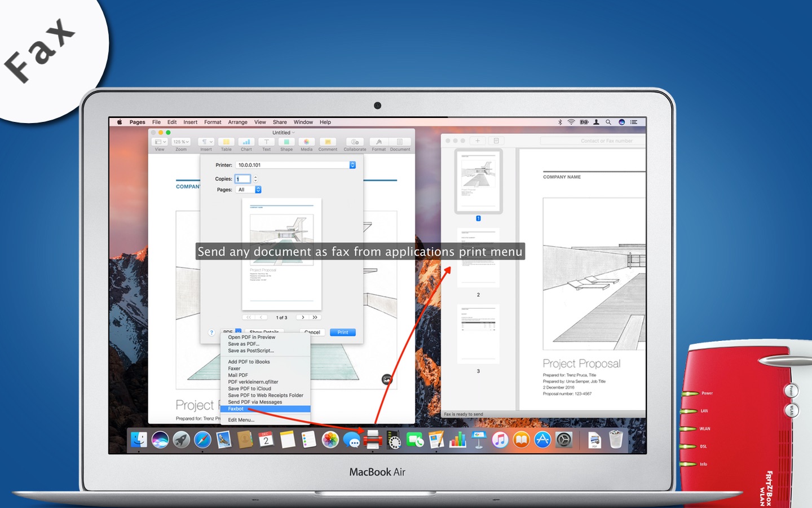Screen dimensions: 812x508
Task: Click Comment button in Pages toolbar
Action: [x=328, y=144]
